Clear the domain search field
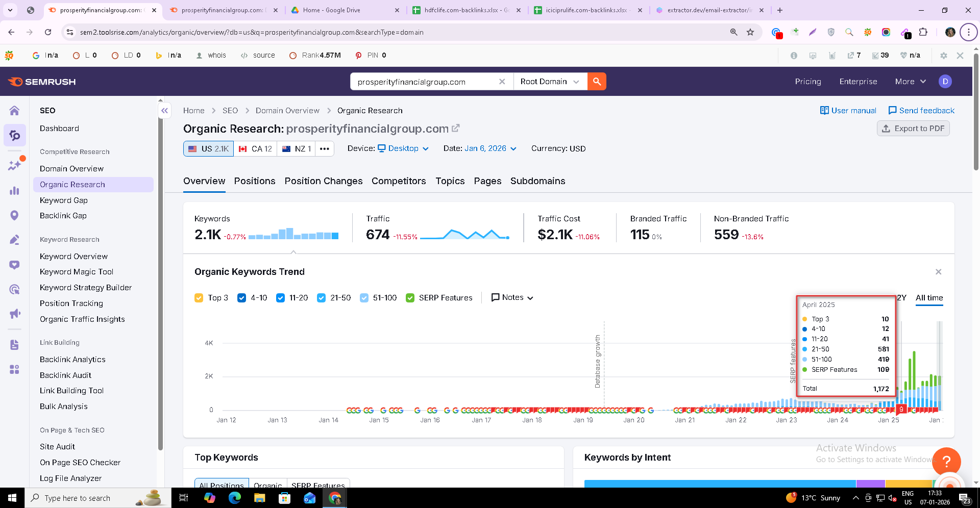The image size is (980, 508). [x=502, y=82]
